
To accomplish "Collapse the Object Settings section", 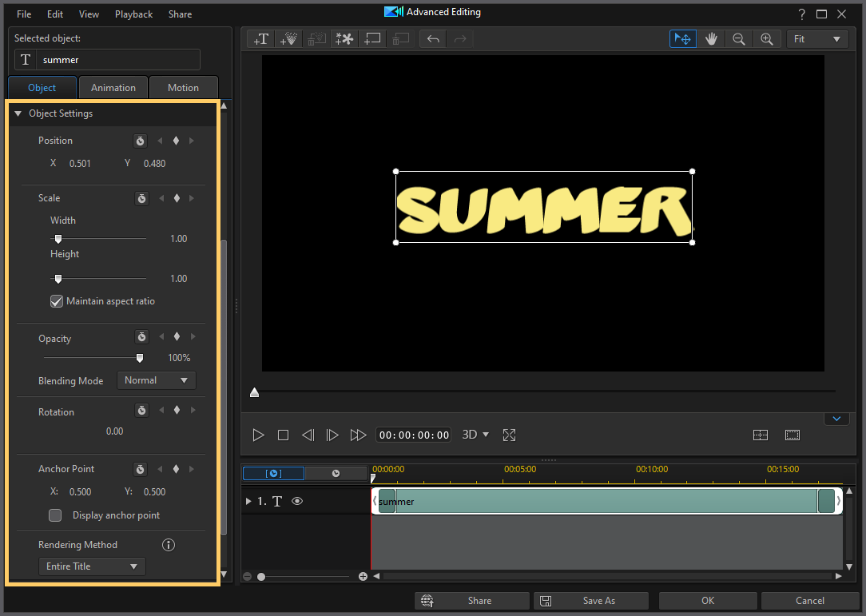I will (18, 113).
